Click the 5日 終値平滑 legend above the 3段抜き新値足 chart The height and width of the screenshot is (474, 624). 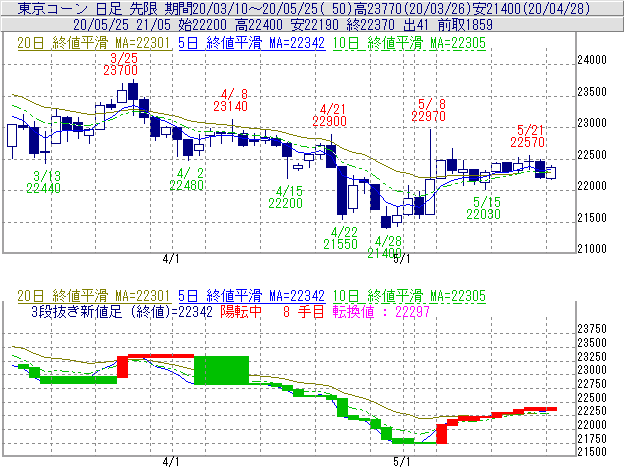(252, 296)
